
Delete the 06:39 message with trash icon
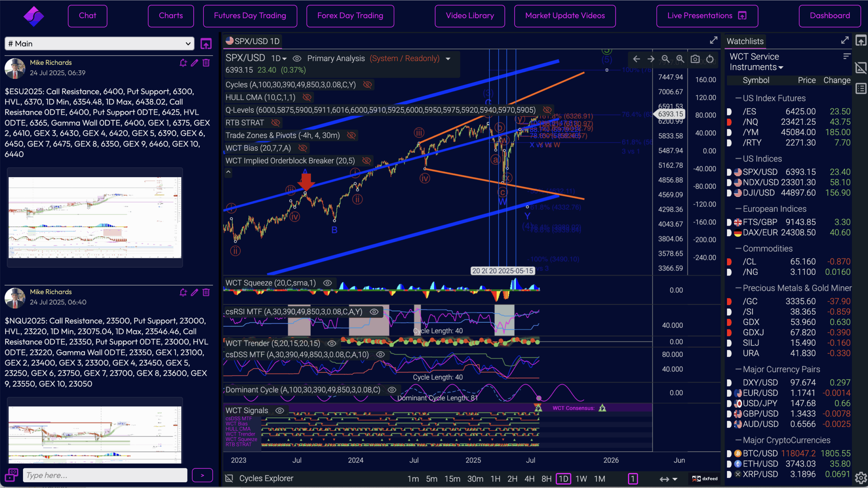coord(206,63)
